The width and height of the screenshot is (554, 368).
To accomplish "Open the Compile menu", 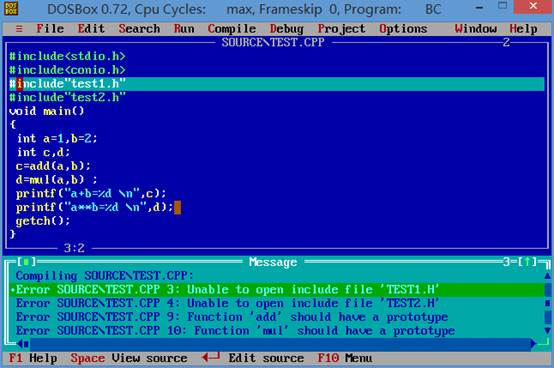I will pyautogui.click(x=232, y=29).
